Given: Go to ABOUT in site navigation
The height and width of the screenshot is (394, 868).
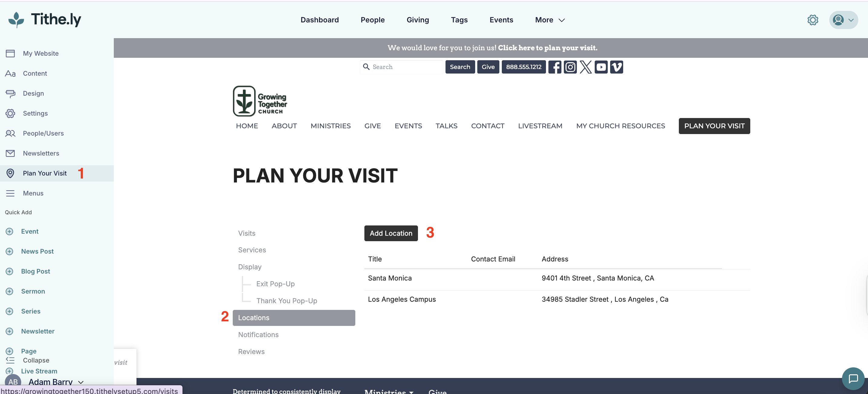Looking at the screenshot, I should 284,126.
